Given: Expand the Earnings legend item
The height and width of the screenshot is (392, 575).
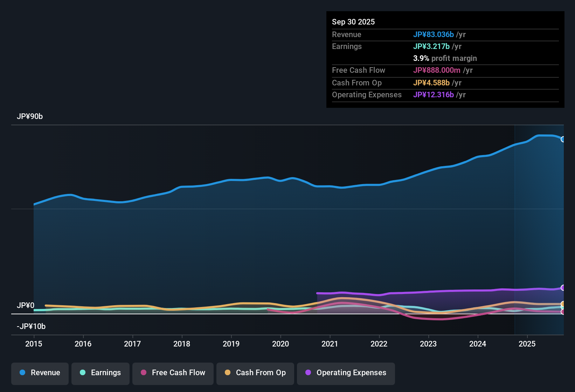Looking at the screenshot, I should [x=100, y=373].
